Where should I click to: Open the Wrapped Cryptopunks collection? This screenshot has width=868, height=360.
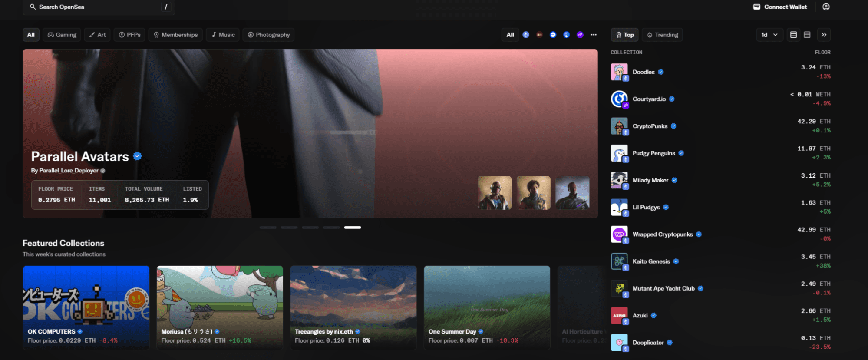721,234
